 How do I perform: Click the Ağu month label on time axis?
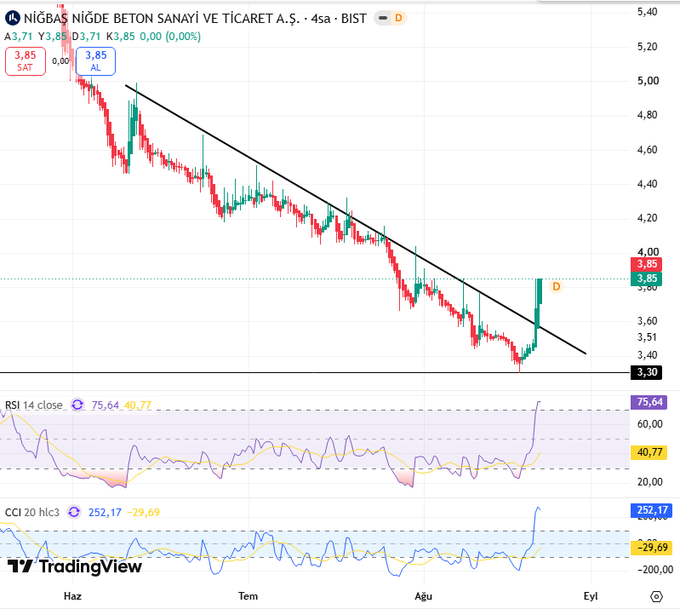[x=423, y=596]
